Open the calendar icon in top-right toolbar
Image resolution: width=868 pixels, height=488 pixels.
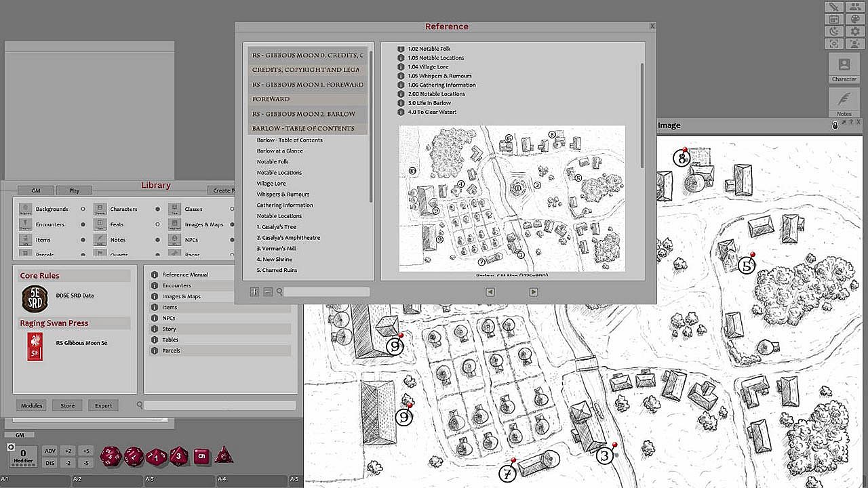[x=833, y=19]
